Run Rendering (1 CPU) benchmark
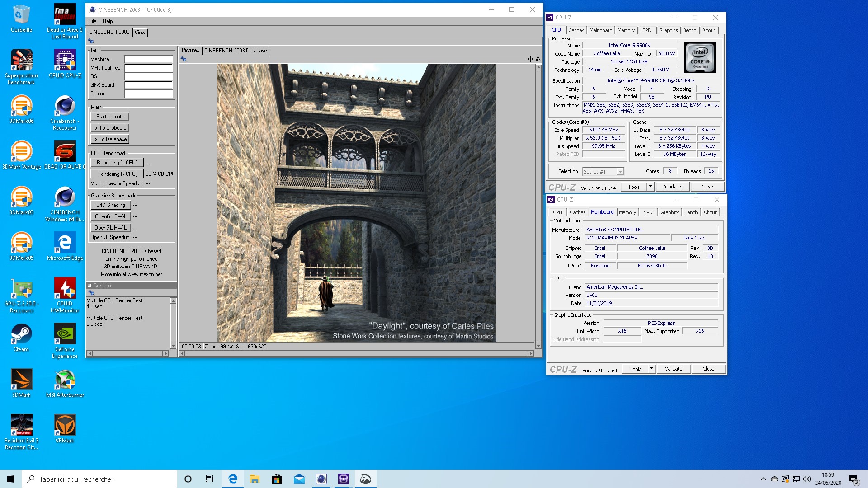Screen dimensions: 868x488 pos(117,163)
